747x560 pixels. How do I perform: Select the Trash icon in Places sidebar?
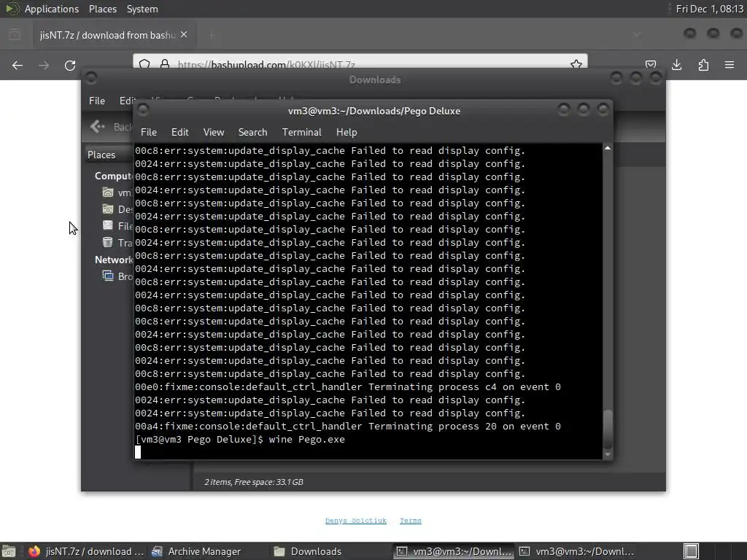pos(108,242)
